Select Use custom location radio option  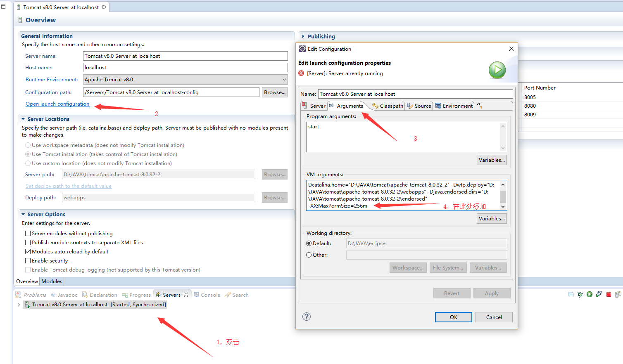[28, 163]
